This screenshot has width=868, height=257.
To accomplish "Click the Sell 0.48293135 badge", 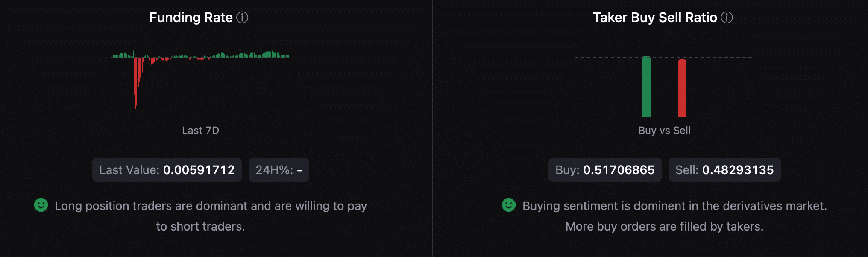I will click(724, 170).
